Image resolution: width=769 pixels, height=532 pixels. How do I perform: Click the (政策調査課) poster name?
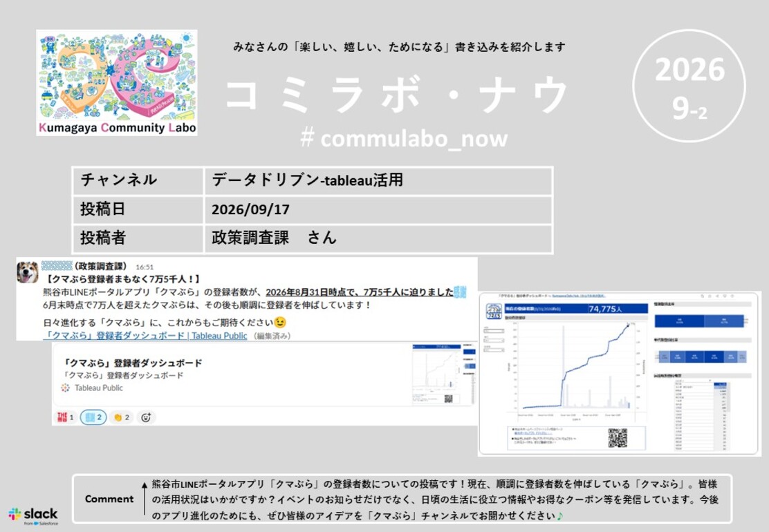100,267
